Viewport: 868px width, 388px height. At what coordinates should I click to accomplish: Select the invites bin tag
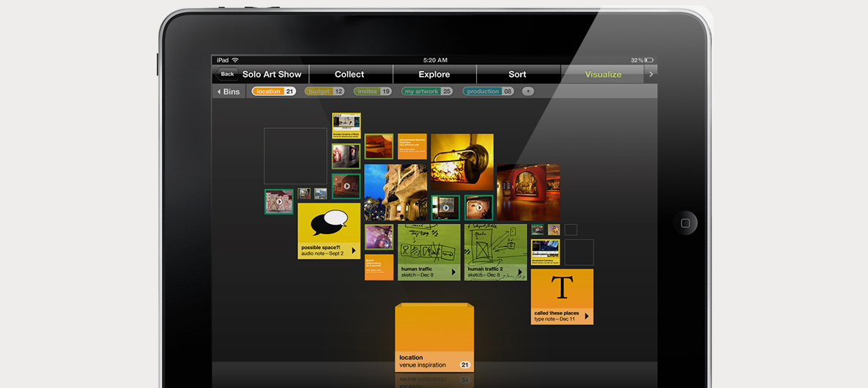click(372, 92)
